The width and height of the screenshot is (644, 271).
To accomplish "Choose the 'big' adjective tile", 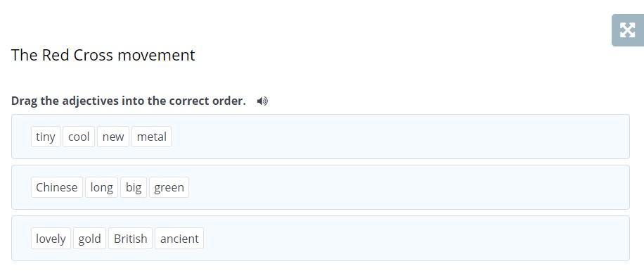I will click(x=134, y=187).
